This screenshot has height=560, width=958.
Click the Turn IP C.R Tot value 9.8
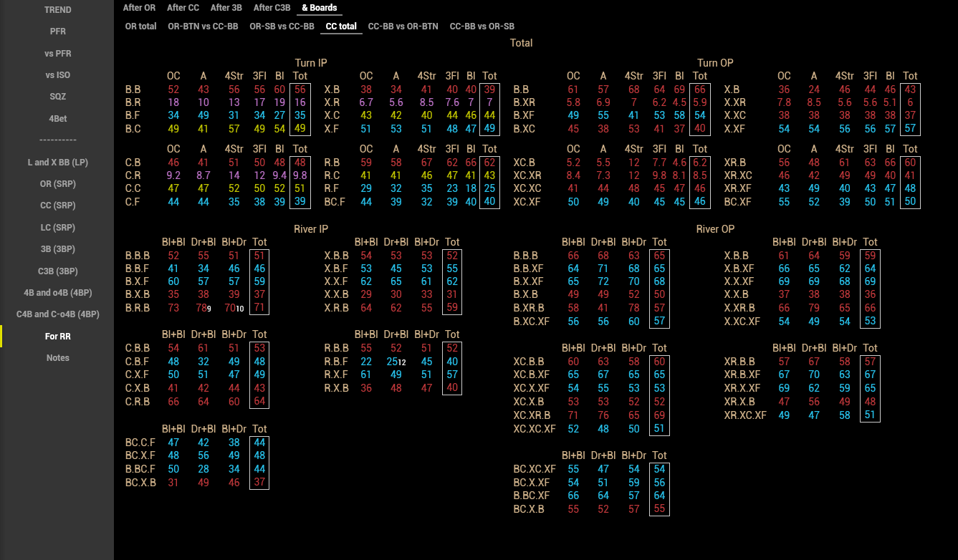pos(300,175)
